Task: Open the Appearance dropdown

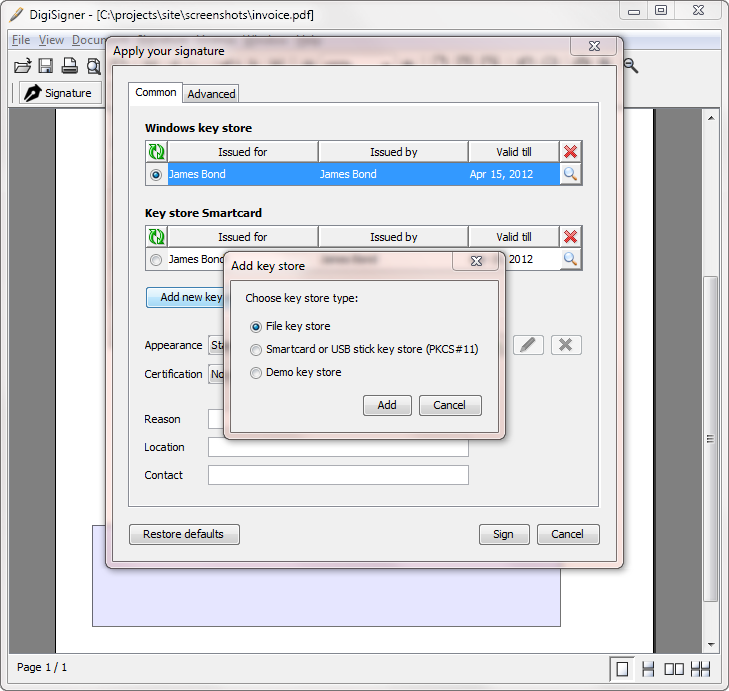Action: (216, 345)
